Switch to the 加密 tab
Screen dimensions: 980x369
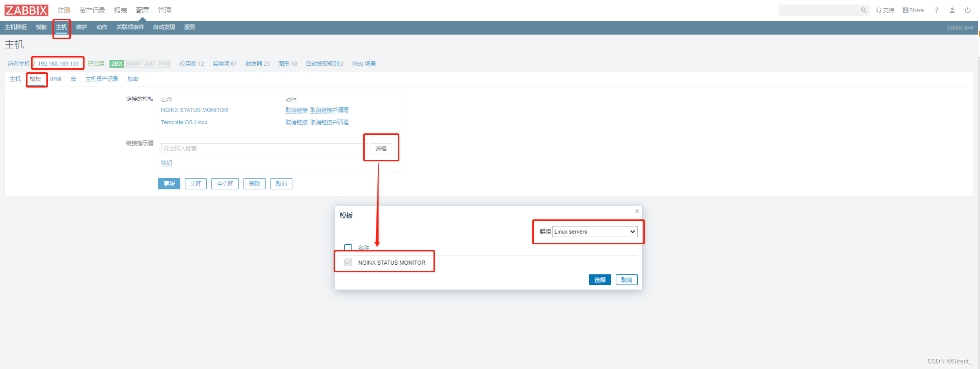pyautogui.click(x=133, y=79)
